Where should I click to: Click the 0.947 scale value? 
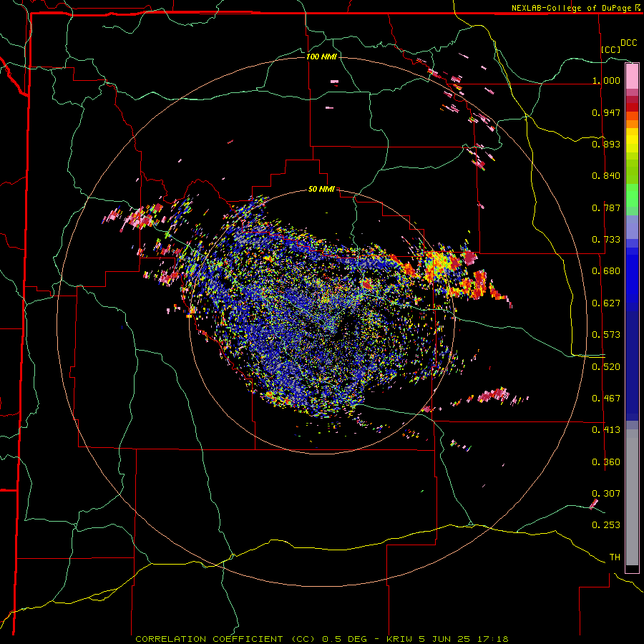[606, 112]
